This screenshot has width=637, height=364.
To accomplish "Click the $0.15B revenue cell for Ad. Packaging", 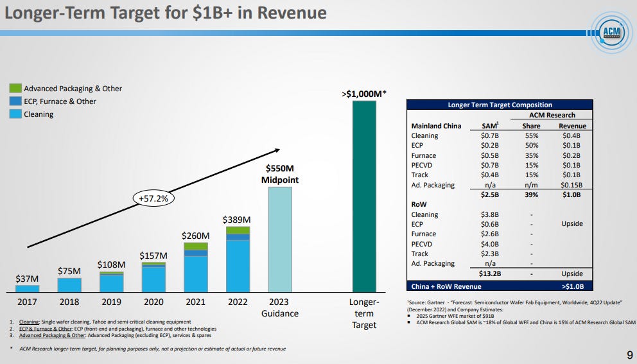I will [x=572, y=185].
